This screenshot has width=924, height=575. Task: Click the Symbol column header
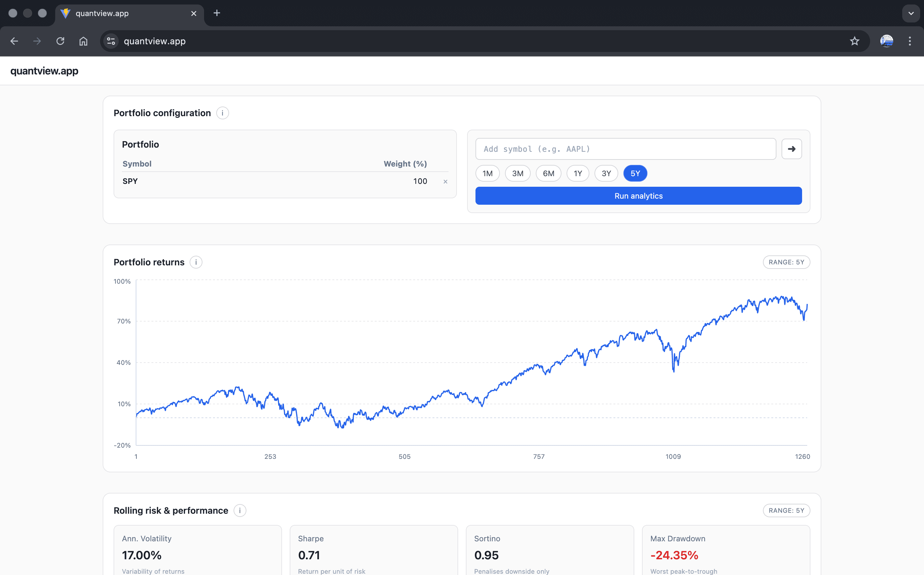137,164
